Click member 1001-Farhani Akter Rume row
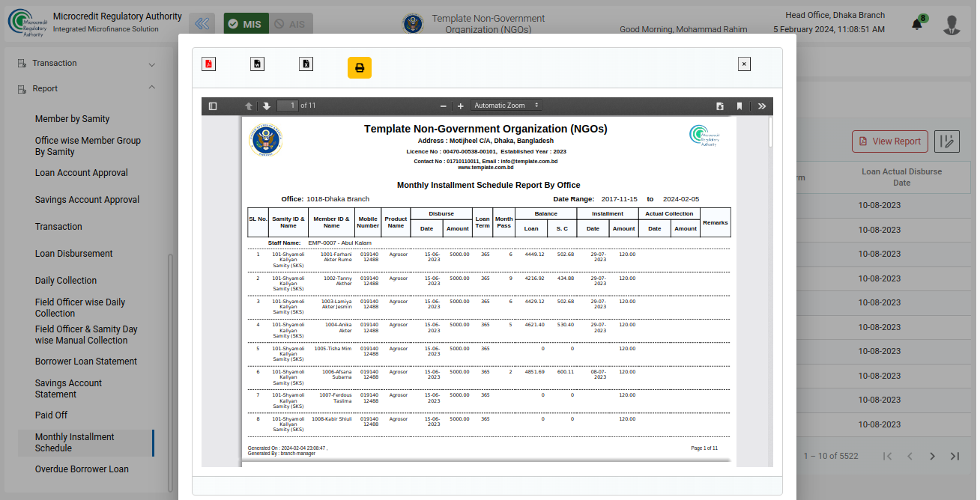The height and width of the screenshot is (500, 980). 489,259
